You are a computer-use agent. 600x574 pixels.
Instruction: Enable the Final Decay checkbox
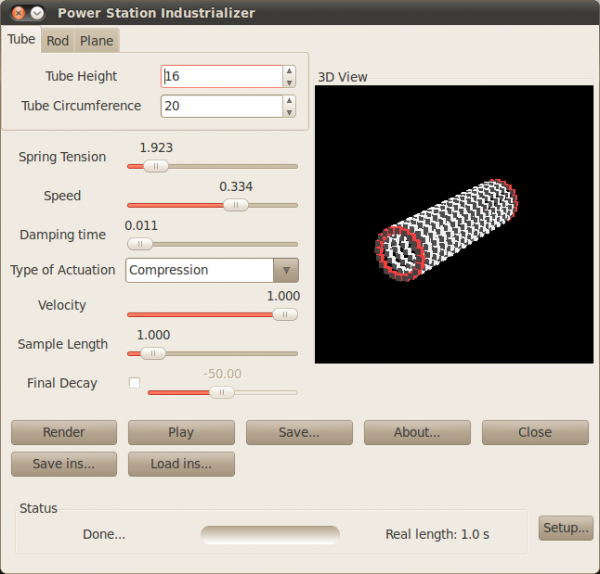(x=134, y=383)
